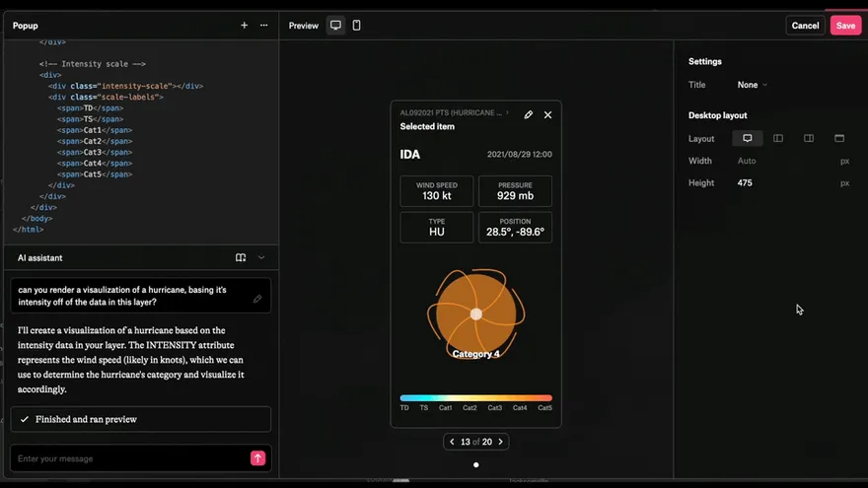Go to previous popup record
The height and width of the screenshot is (488, 868).
click(453, 442)
